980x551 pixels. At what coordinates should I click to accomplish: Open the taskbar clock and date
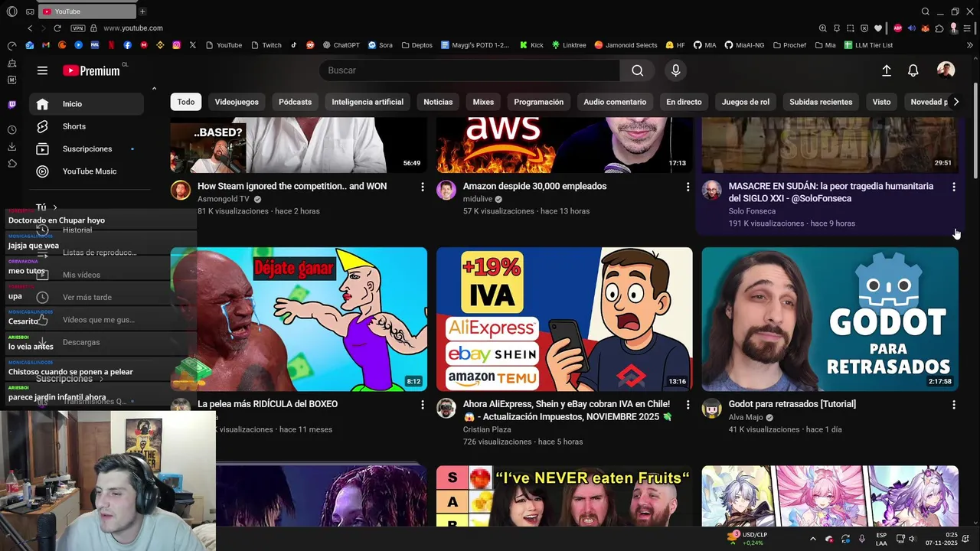click(941, 539)
